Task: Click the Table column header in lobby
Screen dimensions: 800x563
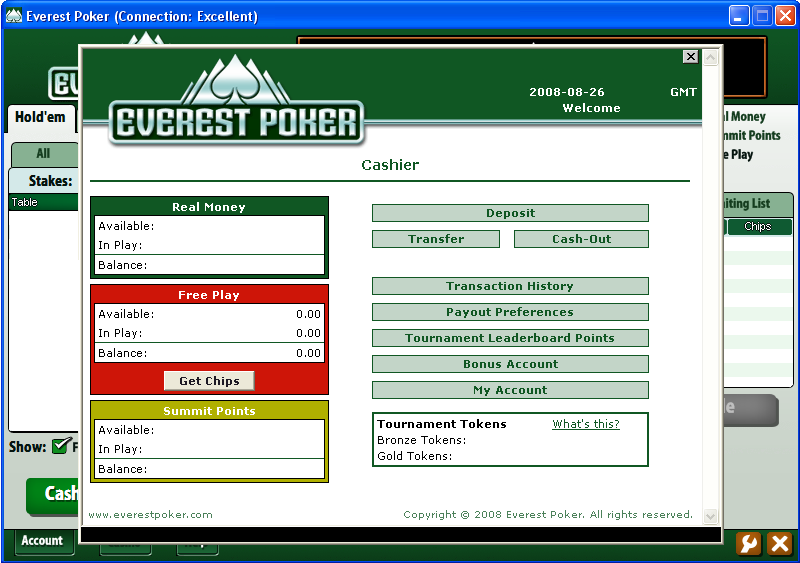Action: pos(43,202)
